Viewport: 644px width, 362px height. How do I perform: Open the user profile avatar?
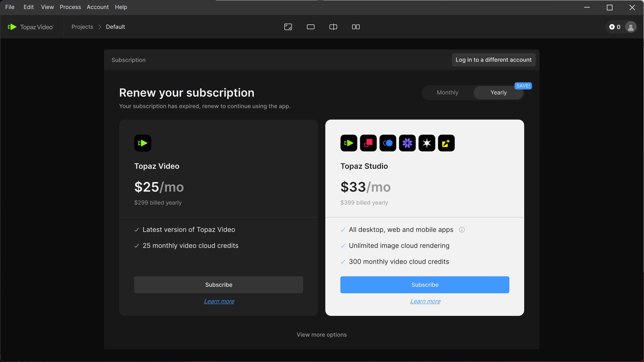[631, 27]
